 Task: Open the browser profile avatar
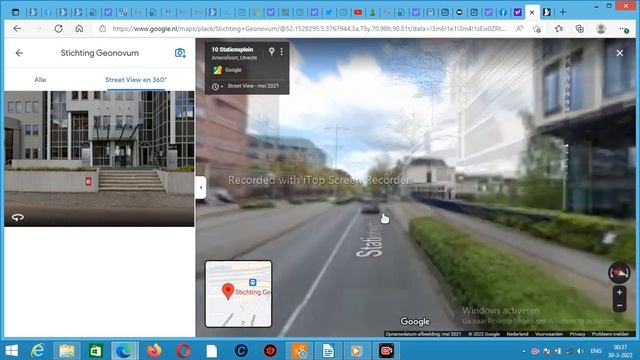[601, 29]
